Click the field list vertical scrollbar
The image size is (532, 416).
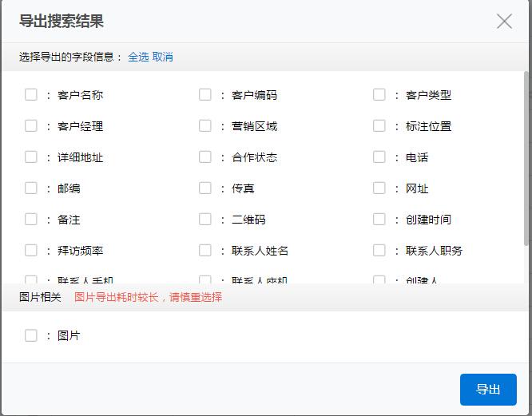coord(526,160)
